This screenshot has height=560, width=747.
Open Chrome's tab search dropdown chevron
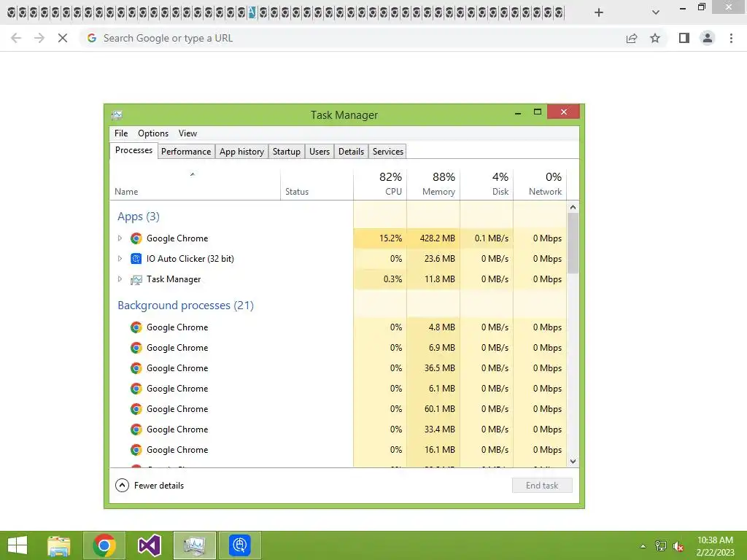(x=656, y=12)
